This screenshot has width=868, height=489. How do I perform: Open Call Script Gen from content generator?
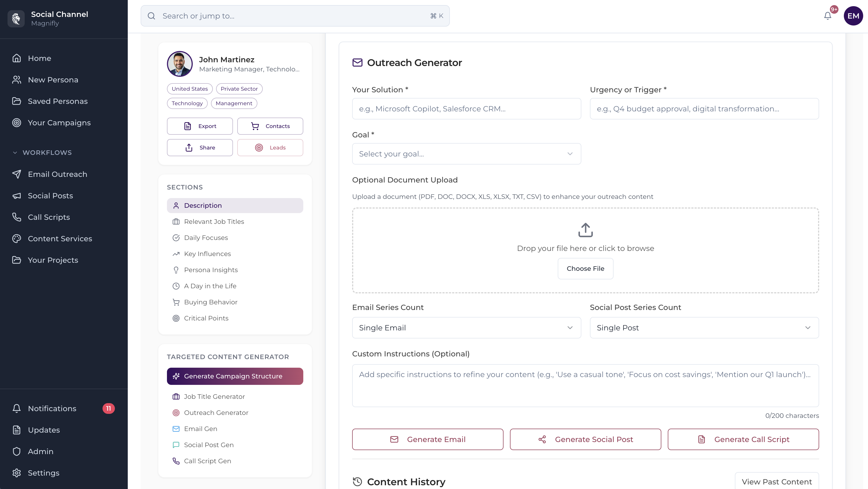(207, 461)
